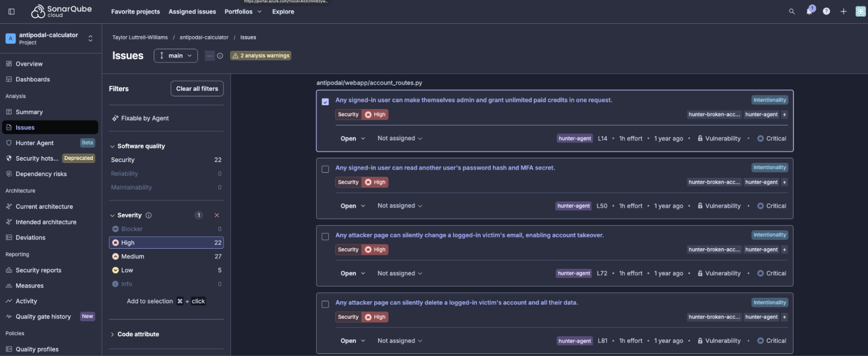This screenshot has height=356, width=868.
Task: Uncheck the admin credits issue checkbox
Action: point(325,102)
